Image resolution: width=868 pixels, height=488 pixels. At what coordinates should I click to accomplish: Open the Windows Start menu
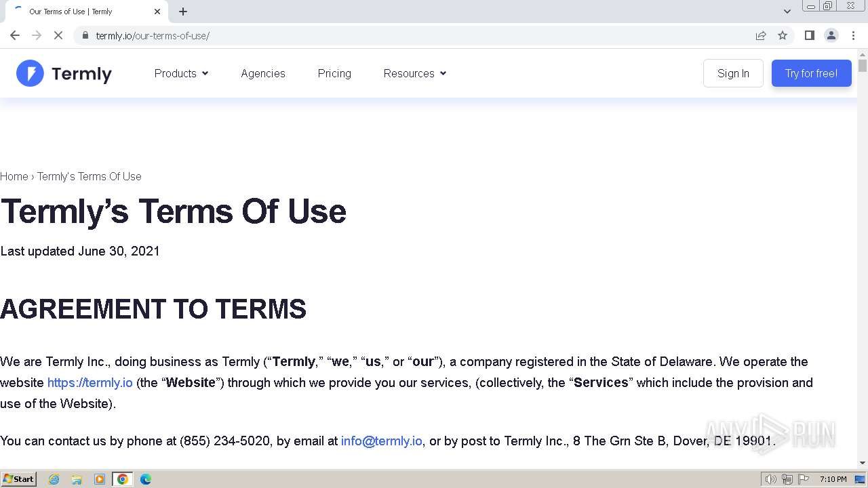pos(18,479)
